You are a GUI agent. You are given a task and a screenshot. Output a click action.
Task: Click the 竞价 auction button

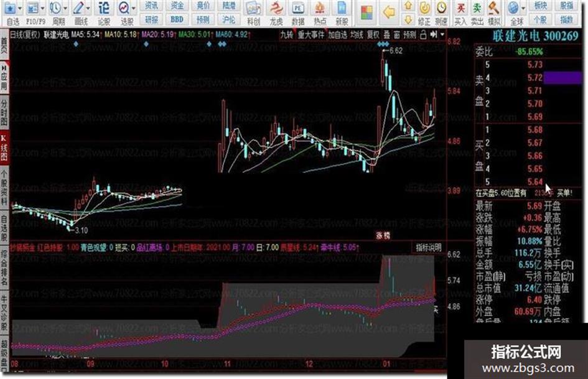pos(203,5)
